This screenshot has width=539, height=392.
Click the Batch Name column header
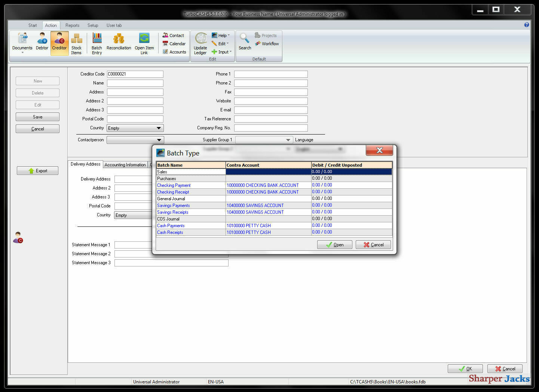point(191,165)
